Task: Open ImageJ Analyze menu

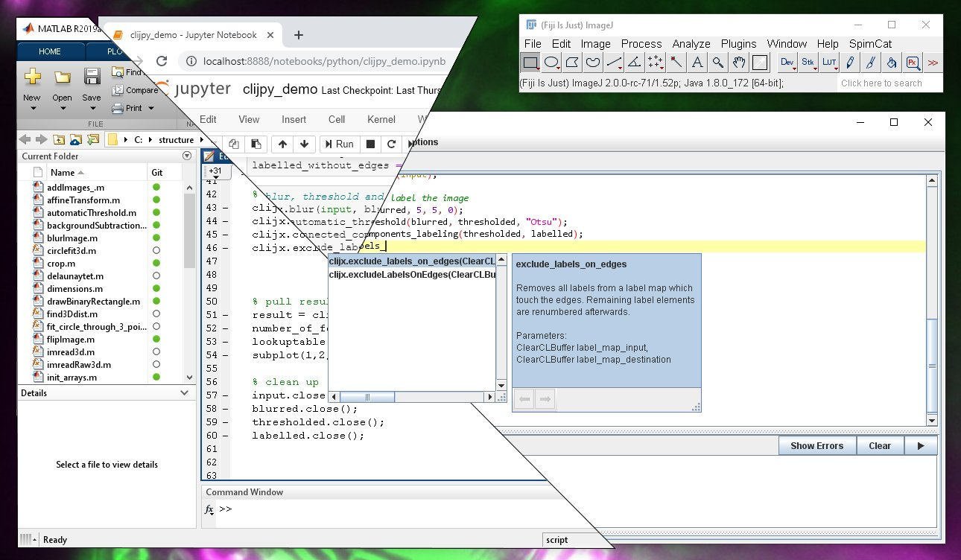Action: pyautogui.click(x=691, y=44)
